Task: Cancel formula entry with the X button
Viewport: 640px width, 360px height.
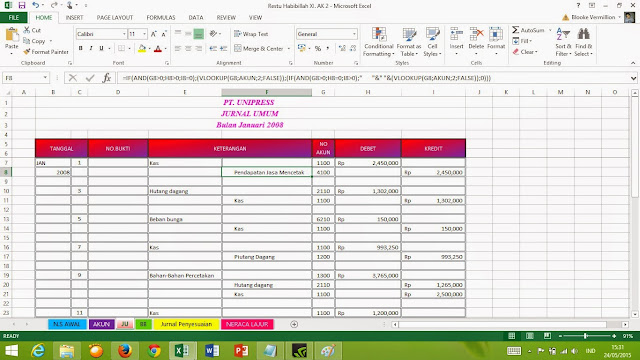Action: click(x=73, y=78)
